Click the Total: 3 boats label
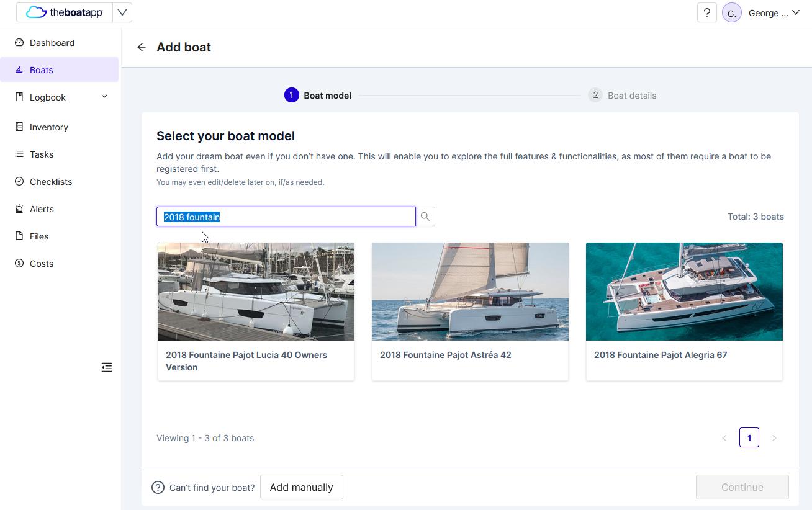The image size is (812, 510). (x=756, y=217)
